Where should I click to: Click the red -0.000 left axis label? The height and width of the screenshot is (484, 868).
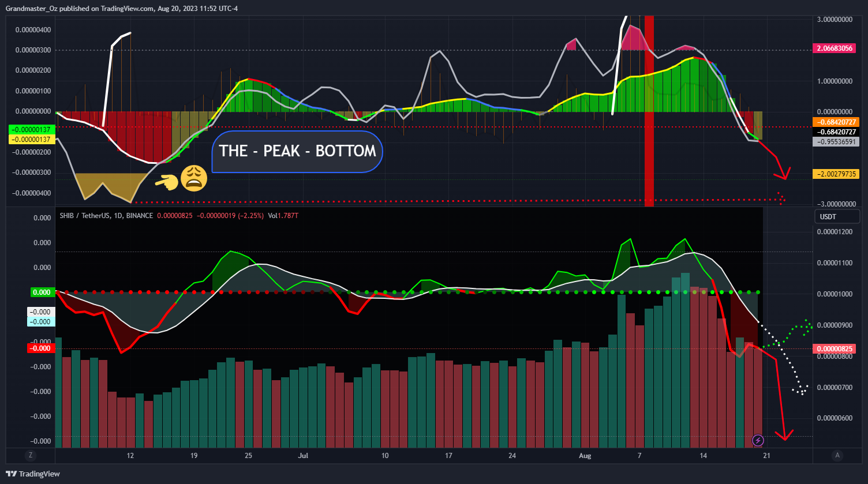pyautogui.click(x=40, y=348)
